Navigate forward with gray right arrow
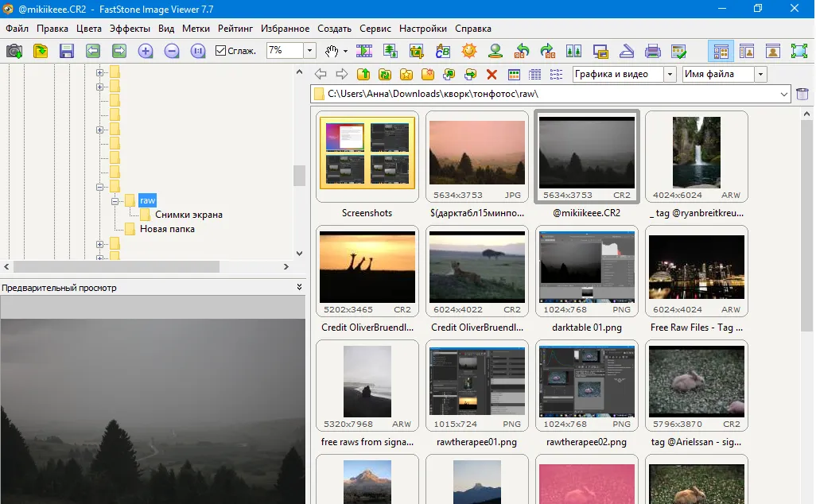816x504 pixels. pyautogui.click(x=342, y=75)
